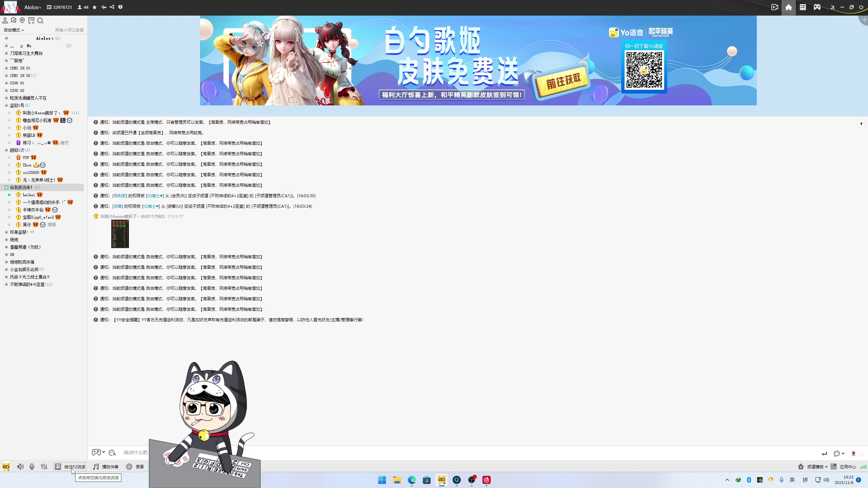Open 应用中心 app center
868x488 pixels.
[x=843, y=467]
